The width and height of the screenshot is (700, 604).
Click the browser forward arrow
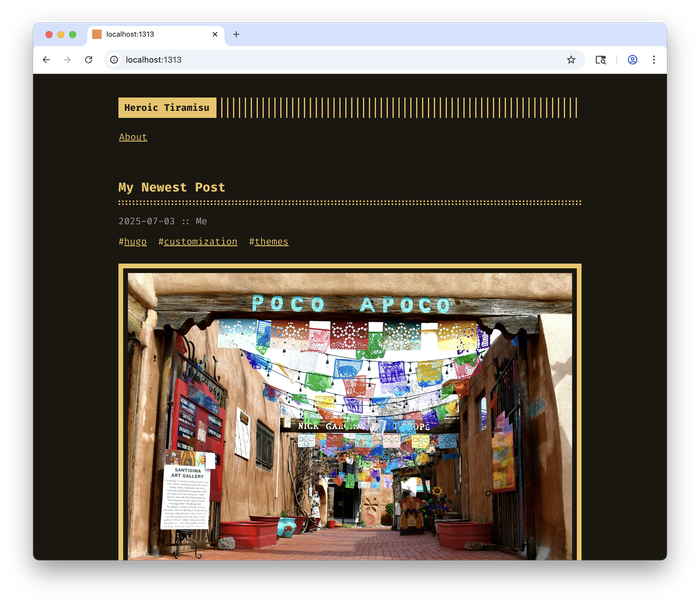67,60
